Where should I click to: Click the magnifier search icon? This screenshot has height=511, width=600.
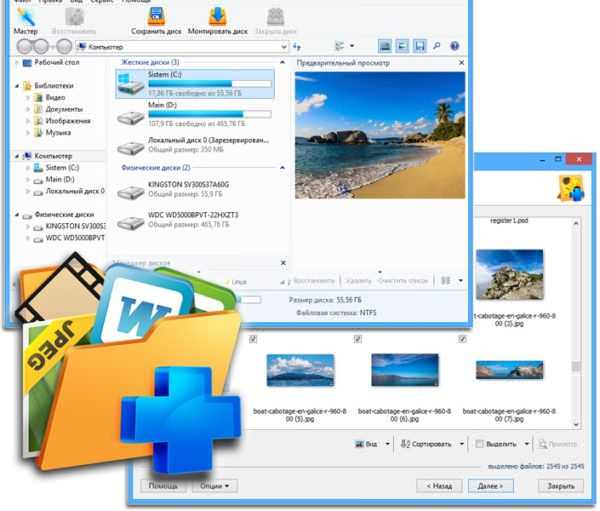click(x=437, y=46)
